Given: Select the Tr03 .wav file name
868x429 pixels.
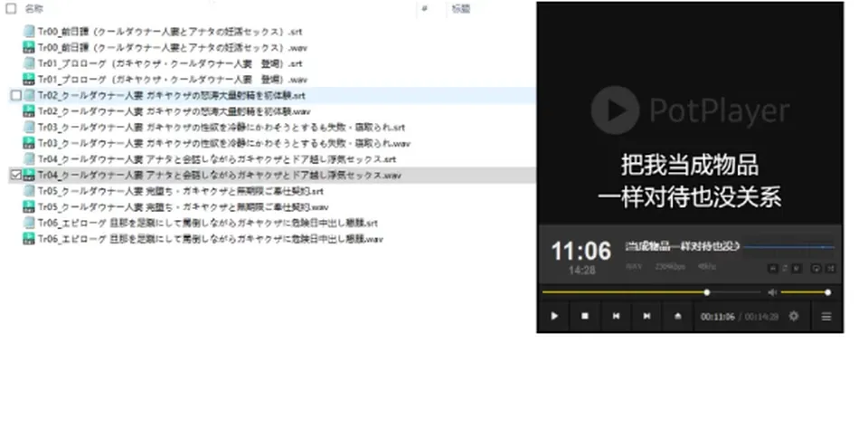Looking at the screenshot, I should [x=223, y=144].
